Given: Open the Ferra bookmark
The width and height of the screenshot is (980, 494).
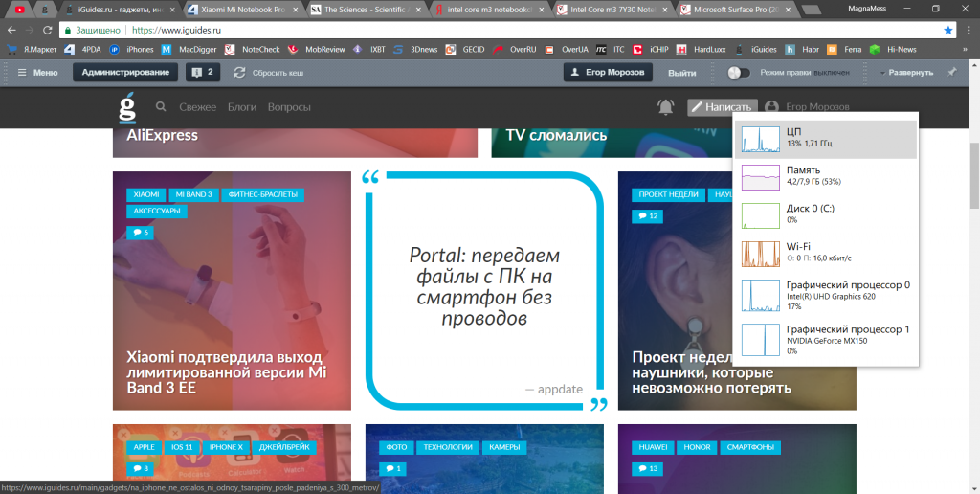Looking at the screenshot, I should (844, 50).
